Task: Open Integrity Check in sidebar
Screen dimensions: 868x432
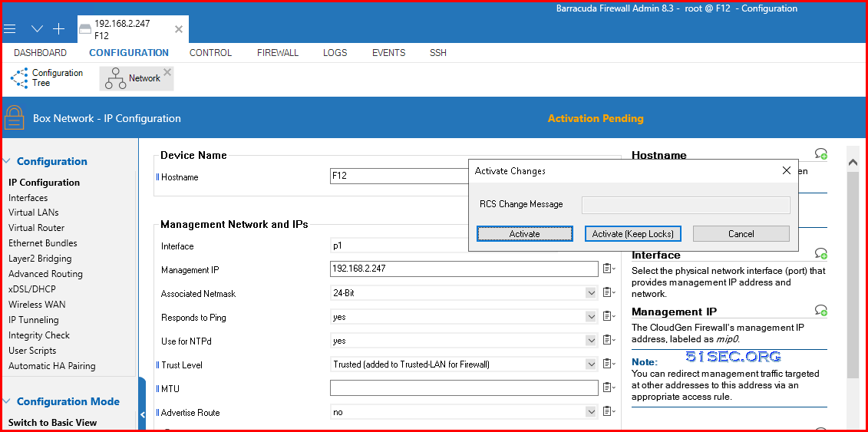Action: click(38, 335)
